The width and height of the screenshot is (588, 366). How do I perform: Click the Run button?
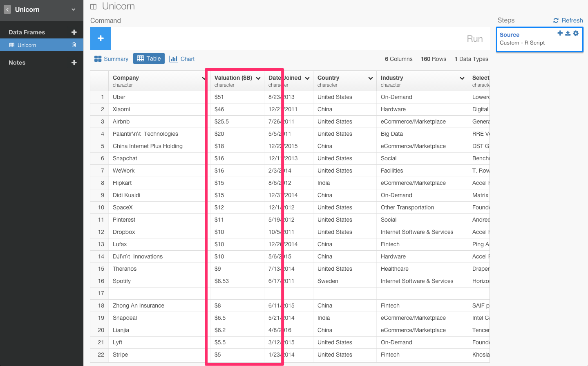(475, 38)
